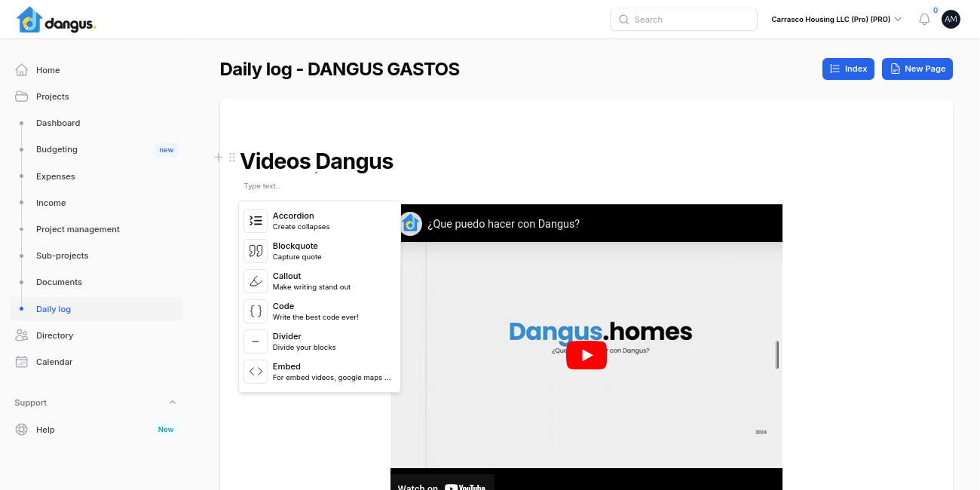Click the Dangus channel avatar on video
980x490 pixels.
click(410, 224)
